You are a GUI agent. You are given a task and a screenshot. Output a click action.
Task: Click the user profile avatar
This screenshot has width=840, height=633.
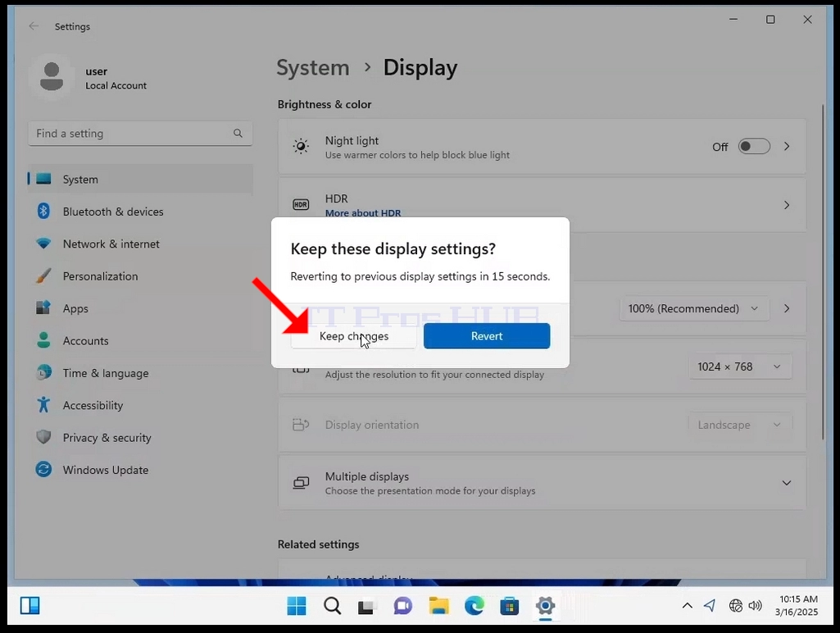(52, 76)
